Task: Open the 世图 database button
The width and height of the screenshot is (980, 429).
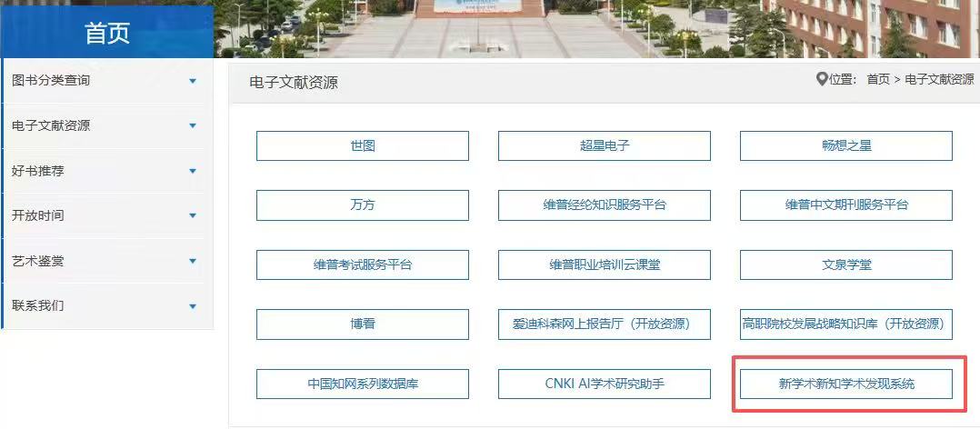Action: coord(362,146)
